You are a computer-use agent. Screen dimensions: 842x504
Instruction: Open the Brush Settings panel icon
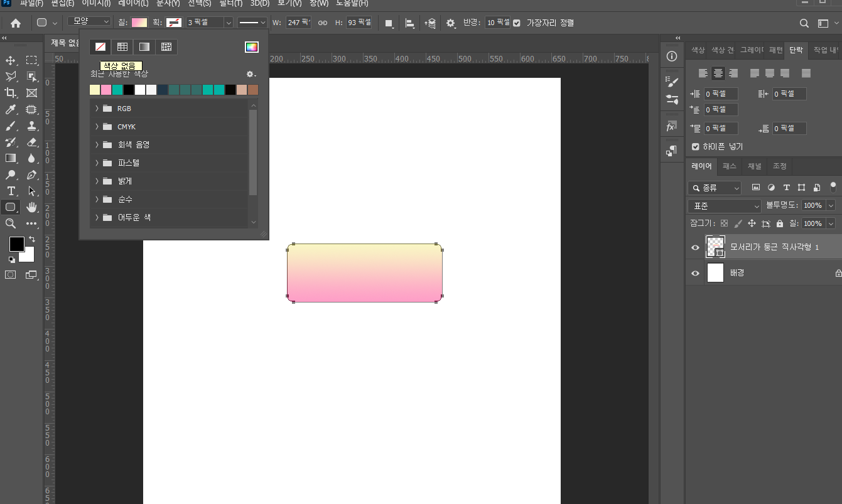pyautogui.click(x=672, y=82)
